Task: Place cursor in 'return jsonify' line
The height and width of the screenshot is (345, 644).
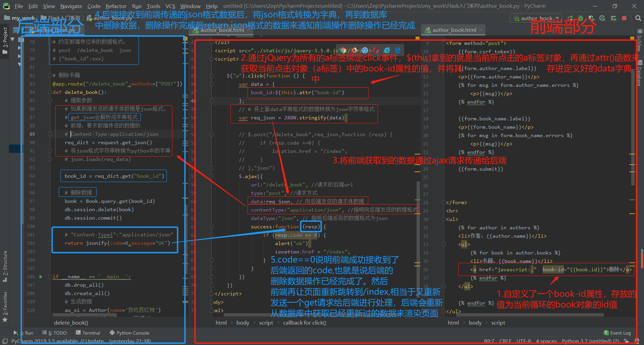Action: 117,243
